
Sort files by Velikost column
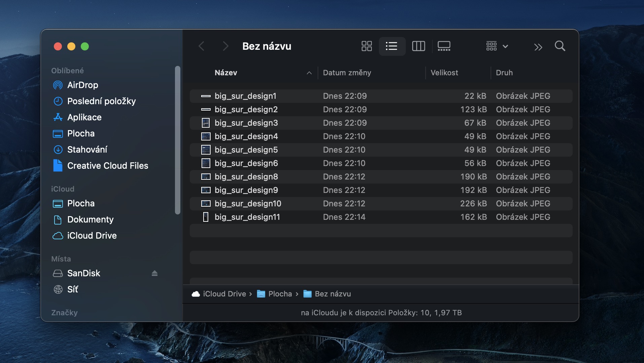(x=444, y=73)
